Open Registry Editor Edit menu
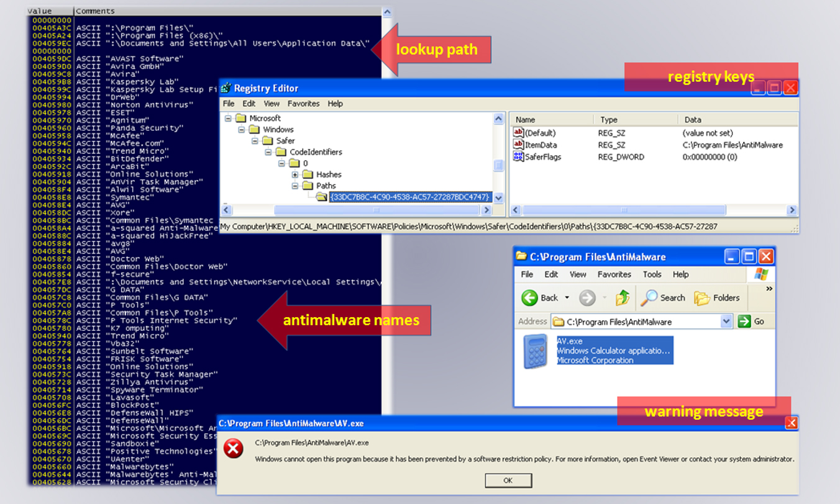Viewport: 840px width, 504px height. point(249,104)
